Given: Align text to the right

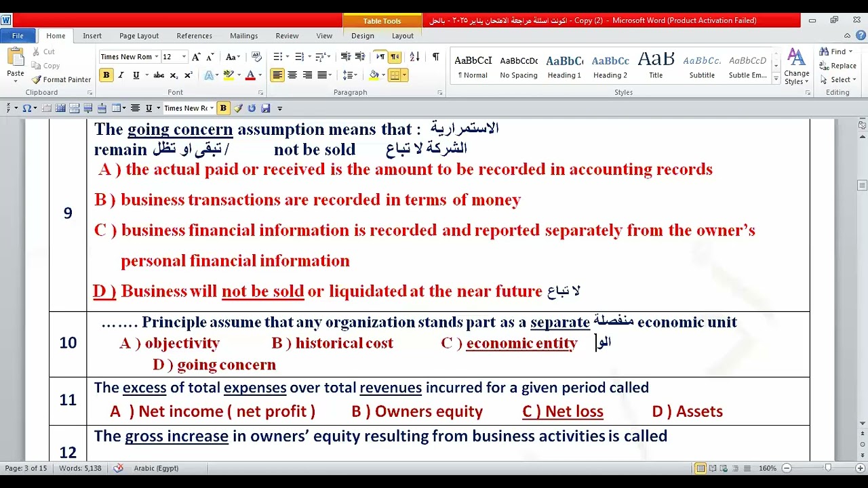Looking at the screenshot, I should tap(307, 75).
